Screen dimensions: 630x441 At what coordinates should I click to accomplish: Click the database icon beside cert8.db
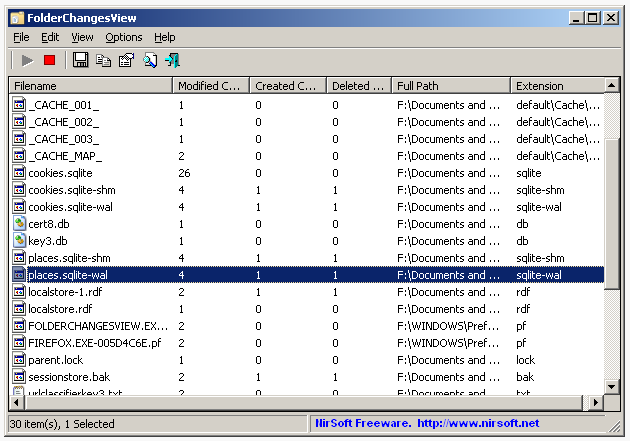(x=19, y=224)
